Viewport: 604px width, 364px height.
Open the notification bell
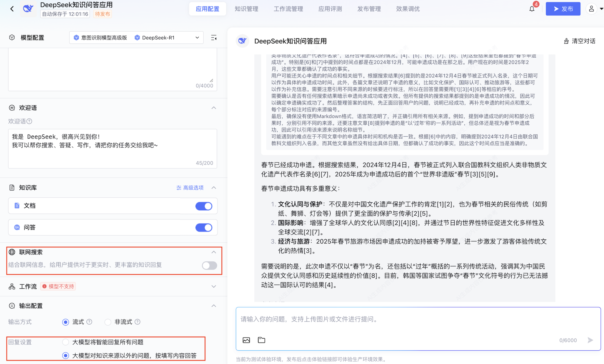click(532, 9)
